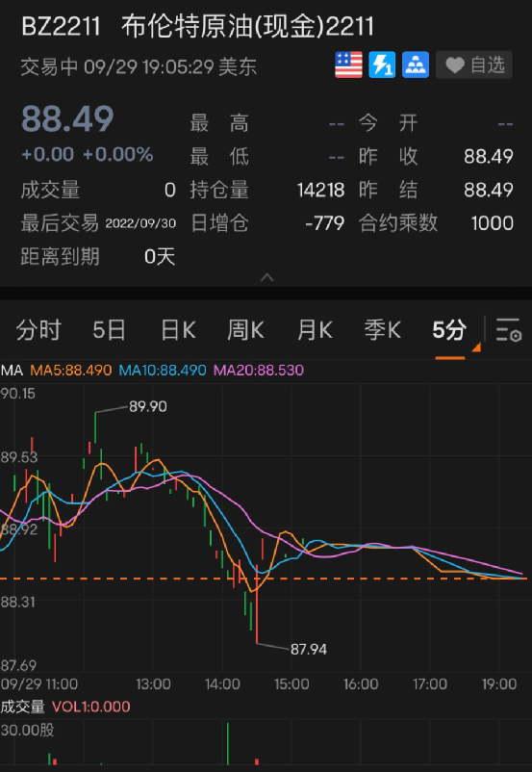Screen dimensions: 532x772
Task: Tap MA10:88.490 indicator value
Action: pyautogui.click(x=163, y=370)
